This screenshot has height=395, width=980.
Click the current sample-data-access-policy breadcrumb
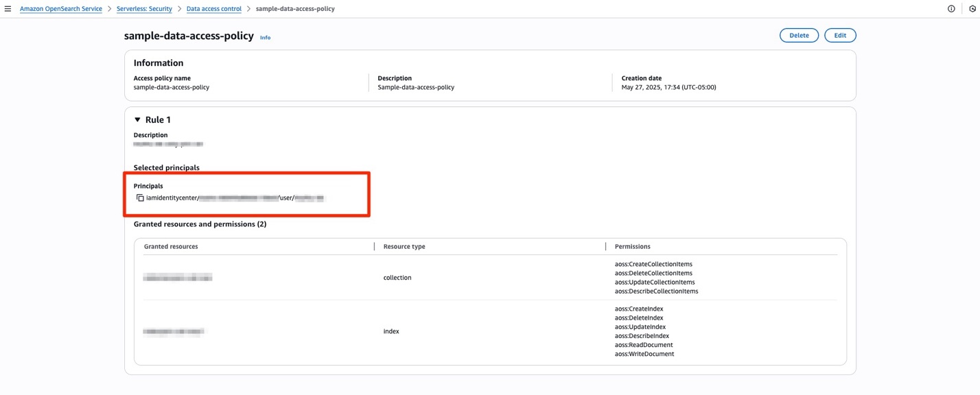pos(295,9)
